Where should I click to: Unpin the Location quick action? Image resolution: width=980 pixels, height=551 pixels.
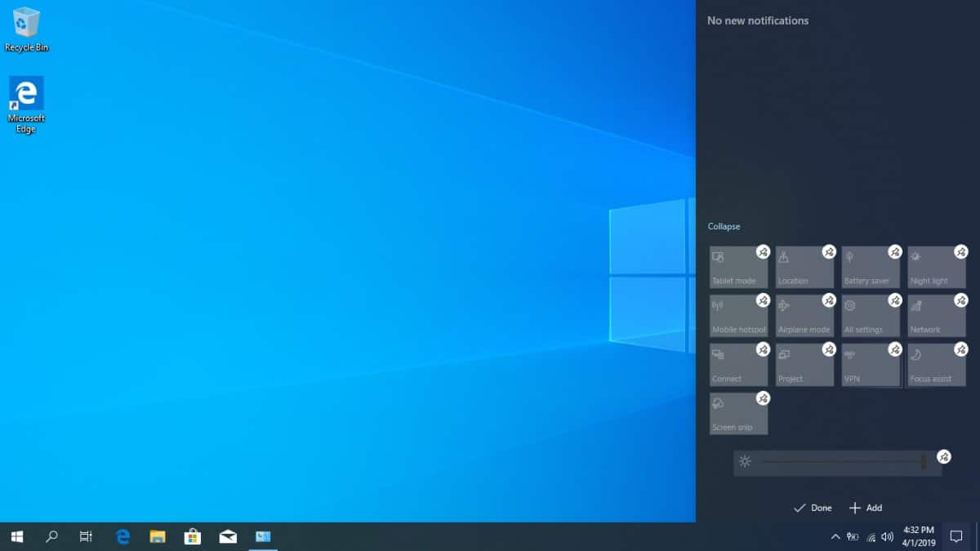(x=829, y=251)
